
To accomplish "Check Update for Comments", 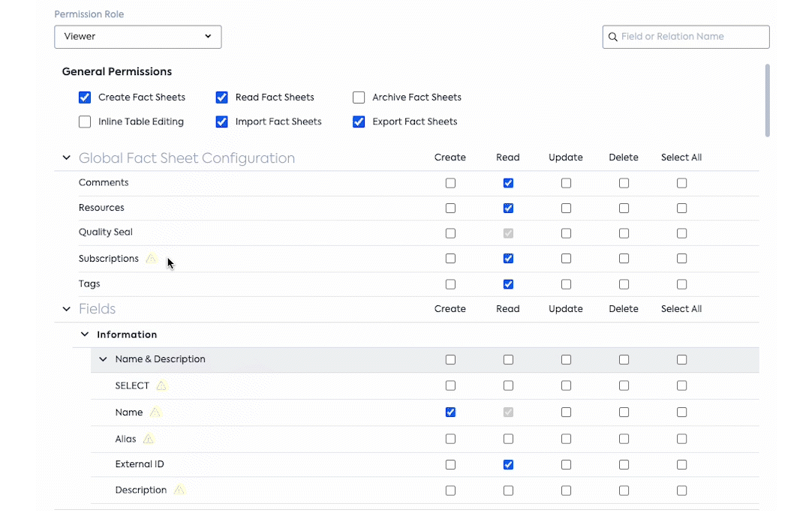I will click(x=566, y=183).
